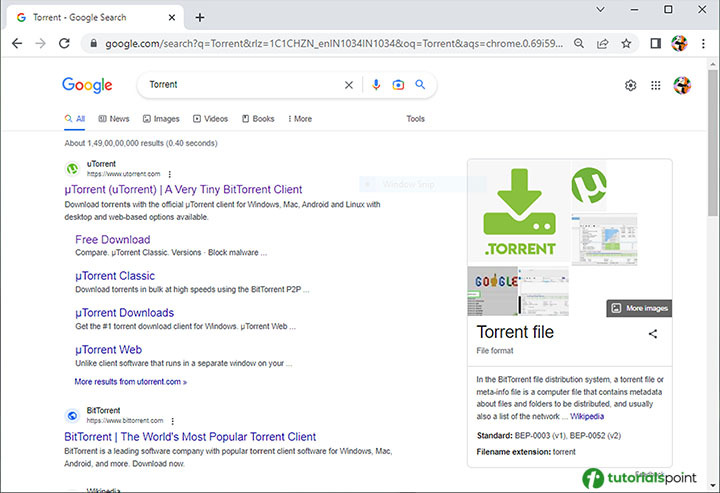This screenshot has height=493, width=720.
Task: Open µTorrent Downloads sitelink
Action: tap(124, 313)
